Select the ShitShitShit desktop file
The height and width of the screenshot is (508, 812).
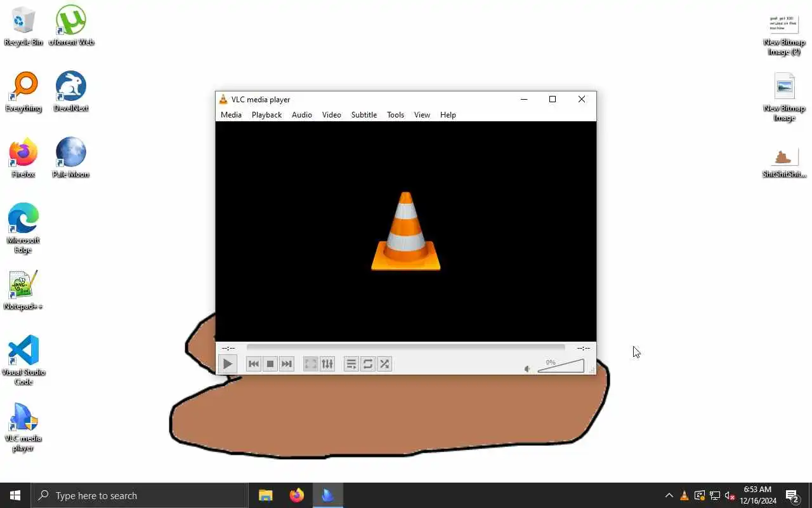784,163
